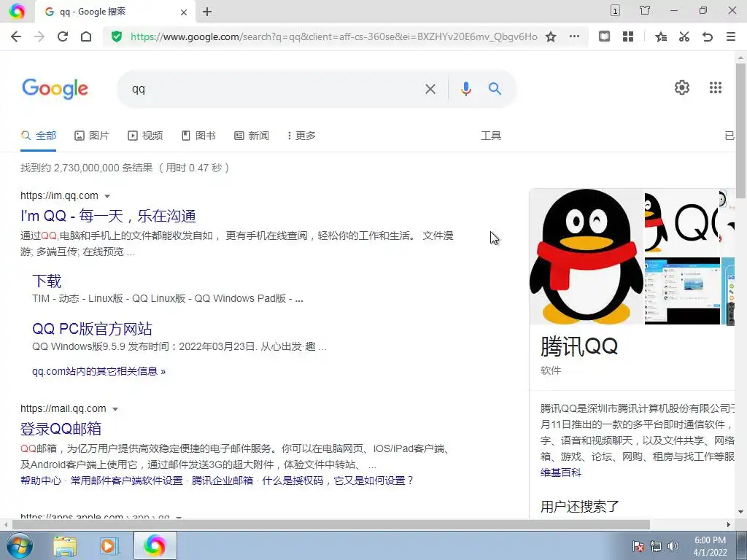Open the large QQ penguin image
747x560 pixels.
586,257
